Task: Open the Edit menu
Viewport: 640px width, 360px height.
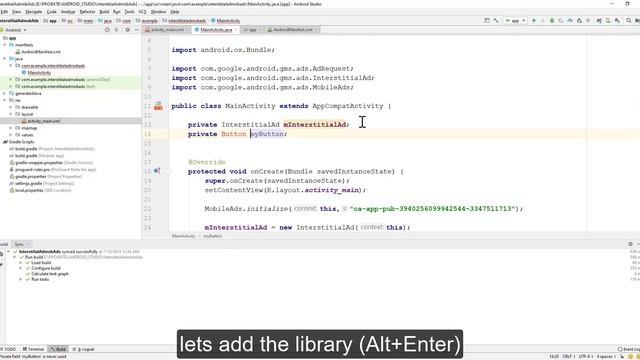Action: [4, 12]
